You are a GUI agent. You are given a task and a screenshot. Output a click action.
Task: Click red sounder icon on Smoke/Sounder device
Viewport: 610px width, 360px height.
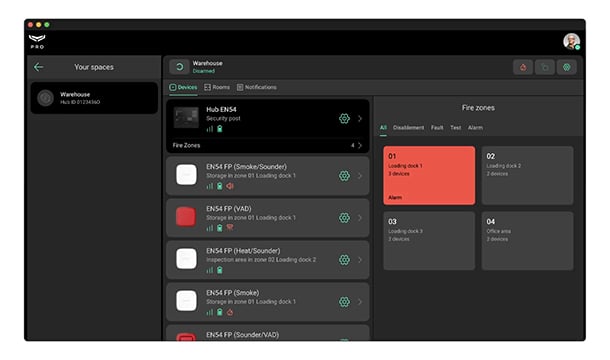click(x=230, y=186)
